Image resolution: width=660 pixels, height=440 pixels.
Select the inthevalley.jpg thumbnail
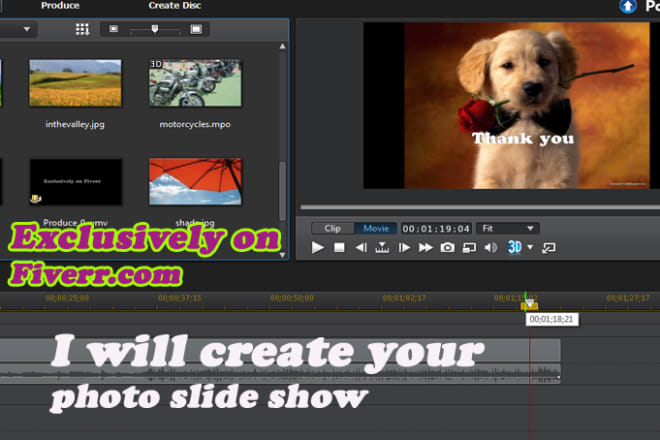75,83
